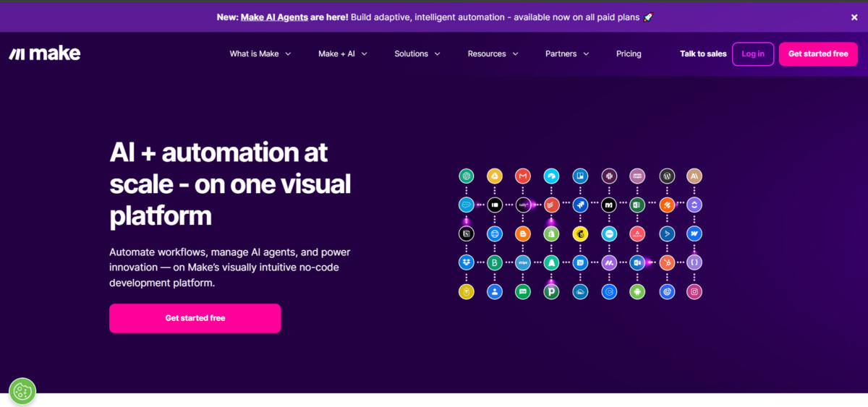Click the Jira app icon
The width and height of the screenshot is (868, 407).
[580, 205]
